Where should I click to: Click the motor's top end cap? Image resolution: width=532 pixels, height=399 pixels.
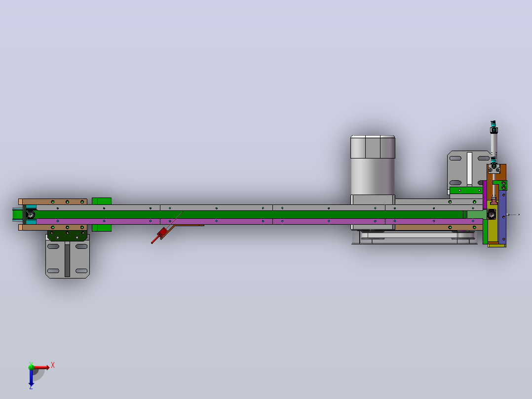[373, 147]
